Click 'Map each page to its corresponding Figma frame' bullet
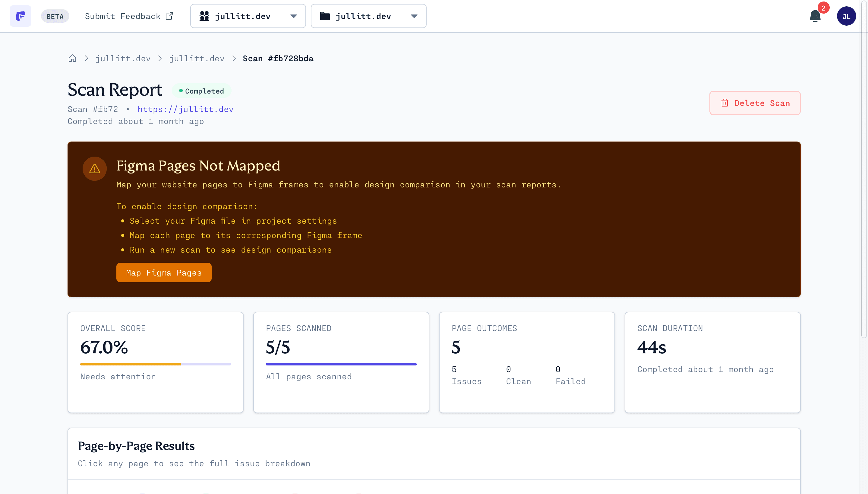This screenshot has height=494, width=868. click(246, 235)
